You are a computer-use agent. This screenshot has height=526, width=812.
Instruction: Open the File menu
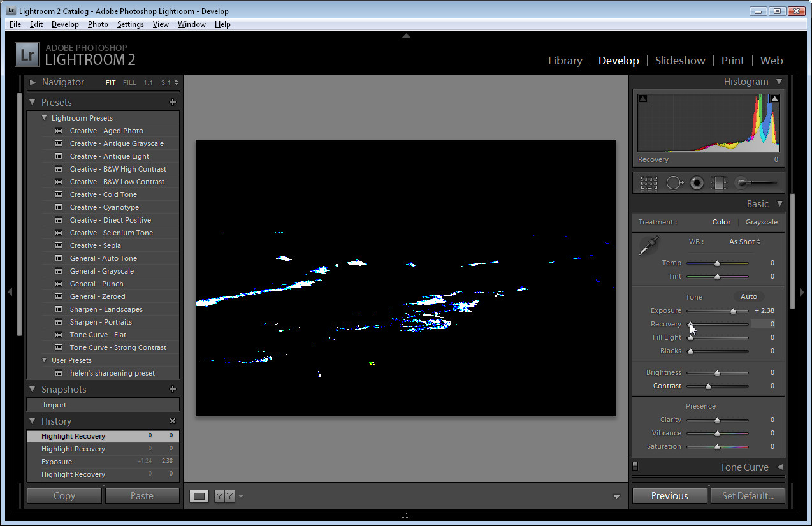click(15, 24)
